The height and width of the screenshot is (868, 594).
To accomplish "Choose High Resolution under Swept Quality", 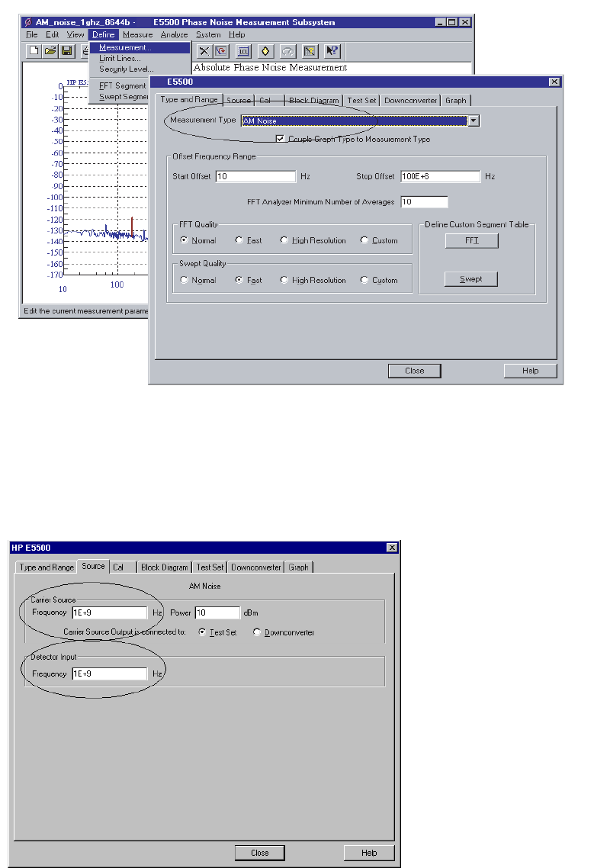I will 284,280.
